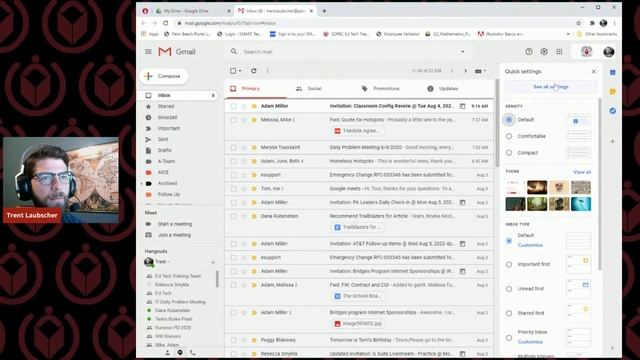Click Customize under Default inbox type

tap(530, 245)
